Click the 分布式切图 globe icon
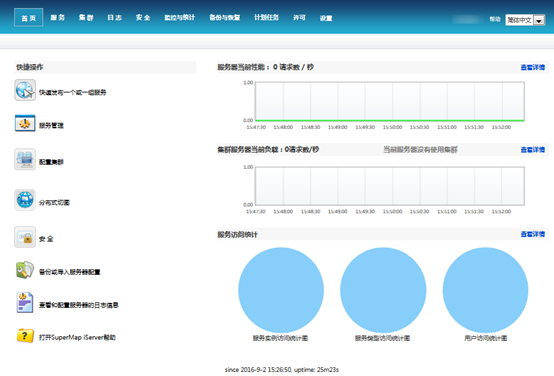 click(25, 200)
